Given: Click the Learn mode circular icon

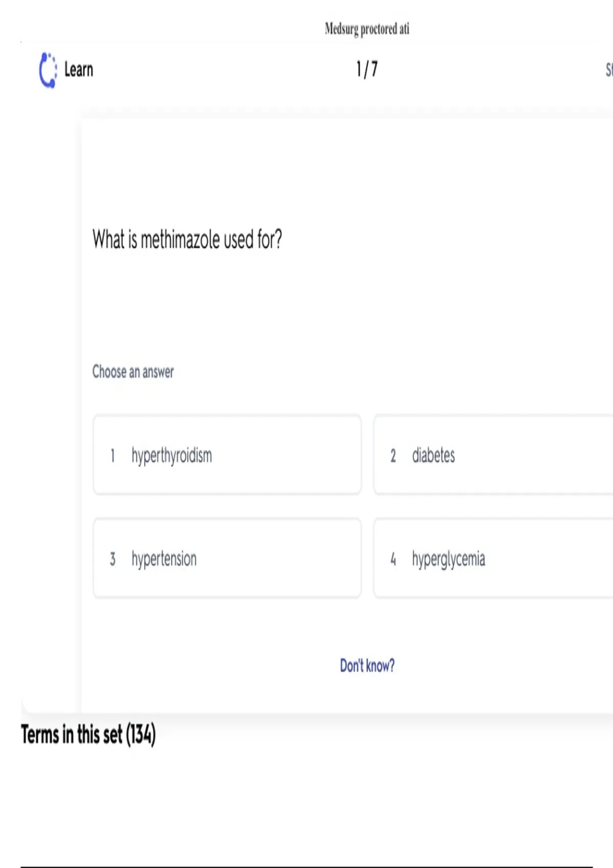Looking at the screenshot, I should tap(48, 70).
